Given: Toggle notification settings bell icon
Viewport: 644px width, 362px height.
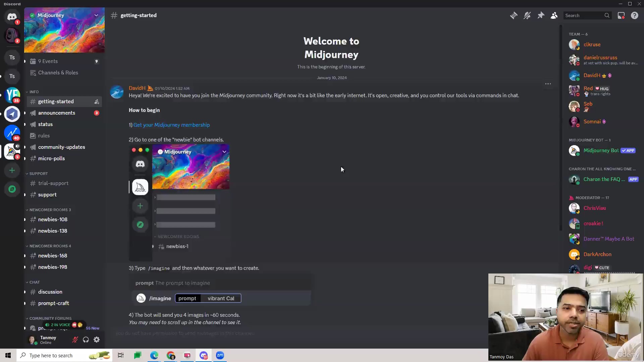Looking at the screenshot, I should pyautogui.click(x=527, y=15).
